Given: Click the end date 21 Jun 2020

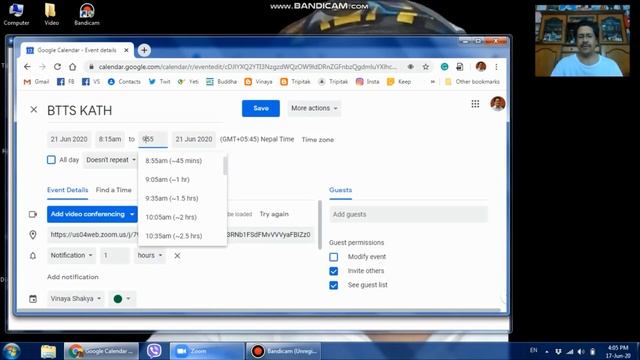Looking at the screenshot, I should pyautogui.click(x=194, y=139).
